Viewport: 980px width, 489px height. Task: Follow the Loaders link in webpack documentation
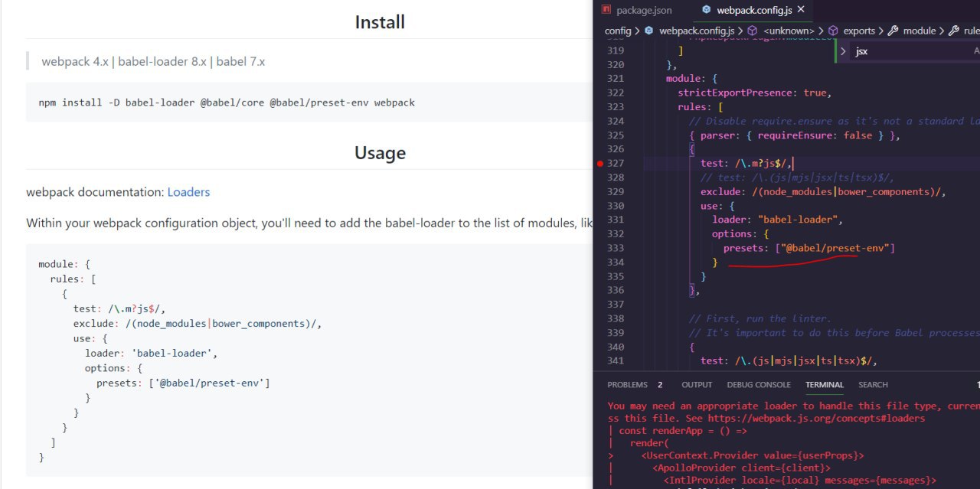click(188, 192)
